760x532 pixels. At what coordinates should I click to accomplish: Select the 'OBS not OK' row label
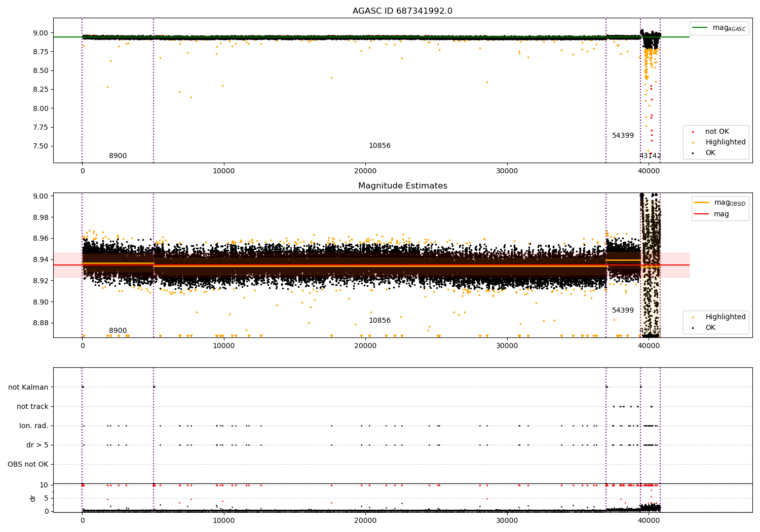coord(28,464)
